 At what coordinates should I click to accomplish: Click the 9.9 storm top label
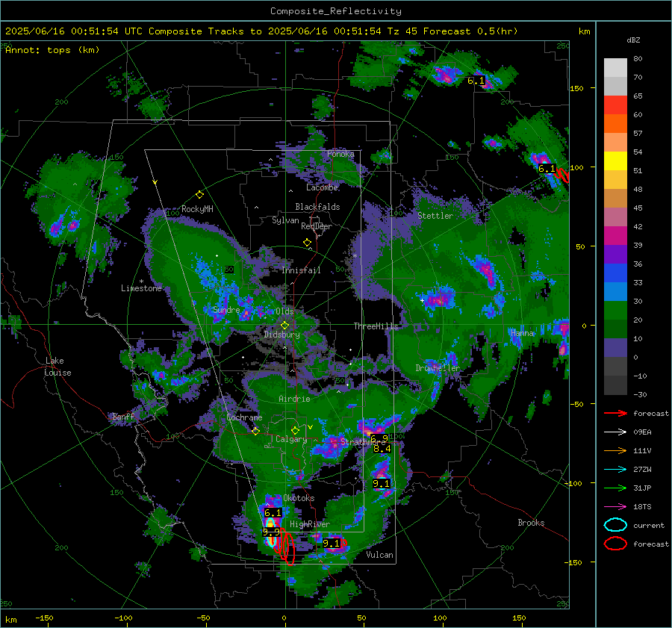click(271, 532)
